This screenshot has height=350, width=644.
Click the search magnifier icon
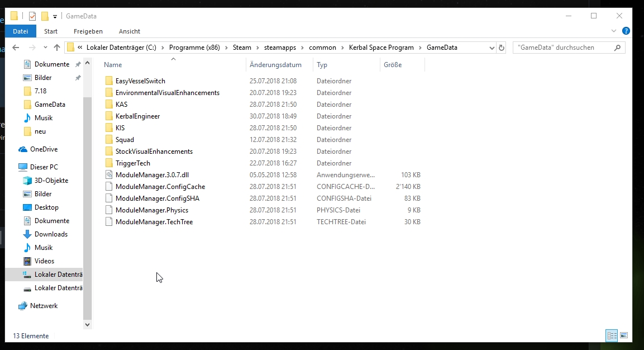tap(617, 48)
